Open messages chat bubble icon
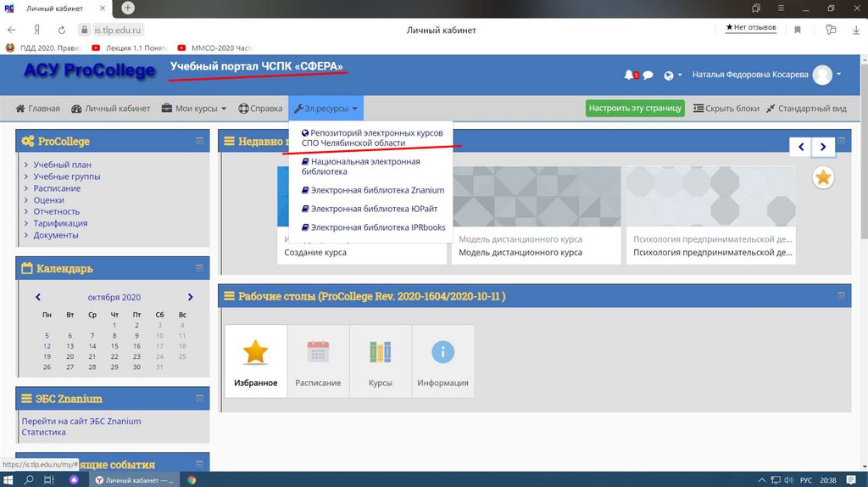Screen dimensions: 868x487 (648, 75)
